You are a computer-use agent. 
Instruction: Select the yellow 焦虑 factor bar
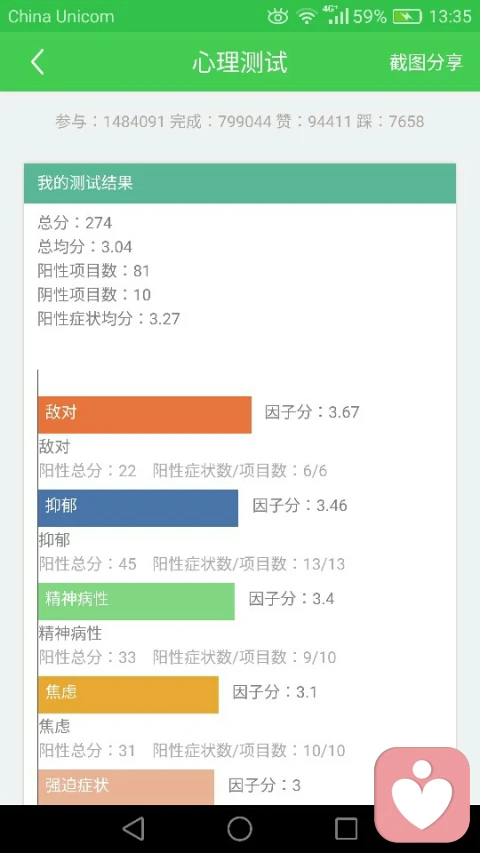pos(128,695)
